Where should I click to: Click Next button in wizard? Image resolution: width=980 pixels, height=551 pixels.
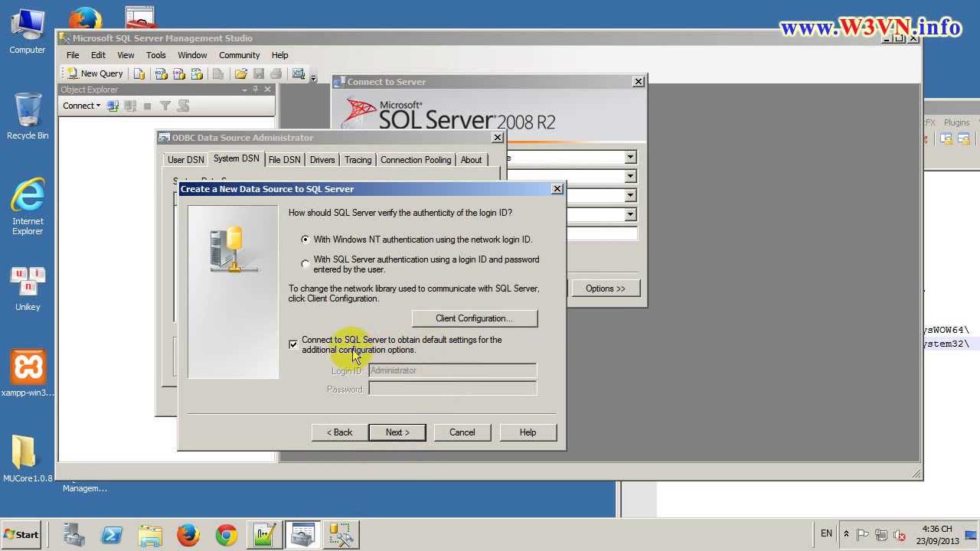point(397,432)
